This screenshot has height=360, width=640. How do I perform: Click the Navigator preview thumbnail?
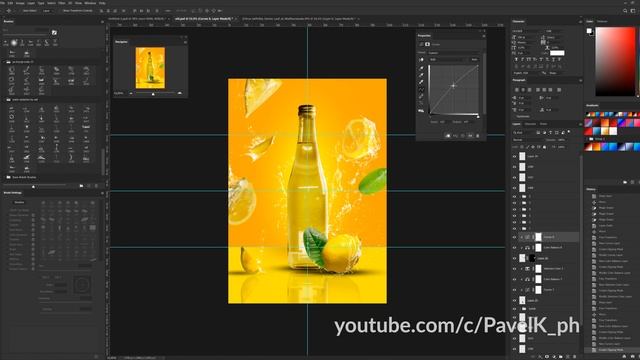coord(150,68)
